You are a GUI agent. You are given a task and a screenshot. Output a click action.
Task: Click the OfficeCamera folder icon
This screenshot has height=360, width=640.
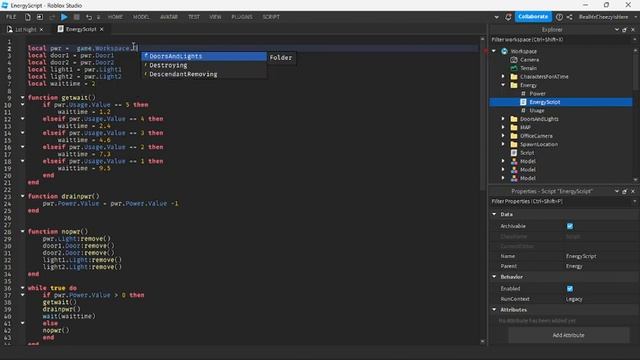coord(514,136)
